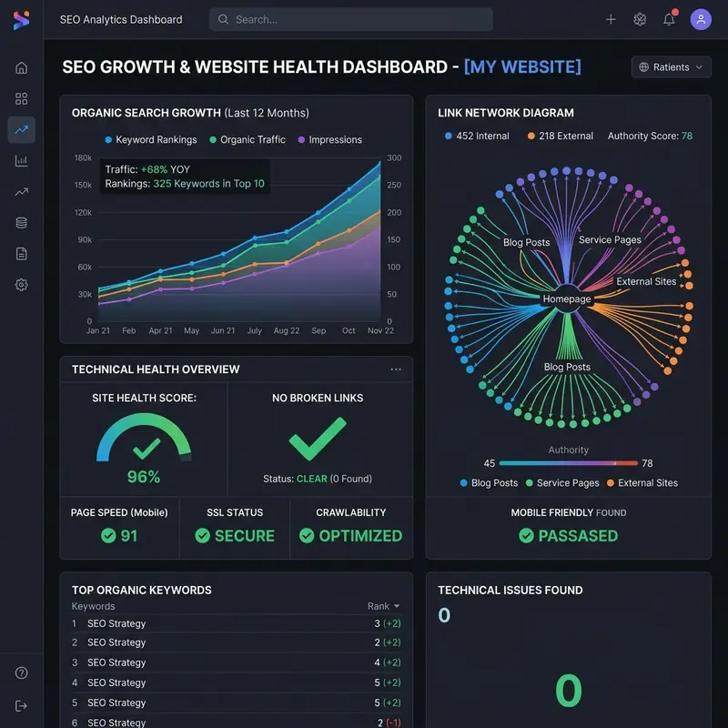Click the Authority gradient slider bar
Screen dimensions: 728x728
(568, 463)
